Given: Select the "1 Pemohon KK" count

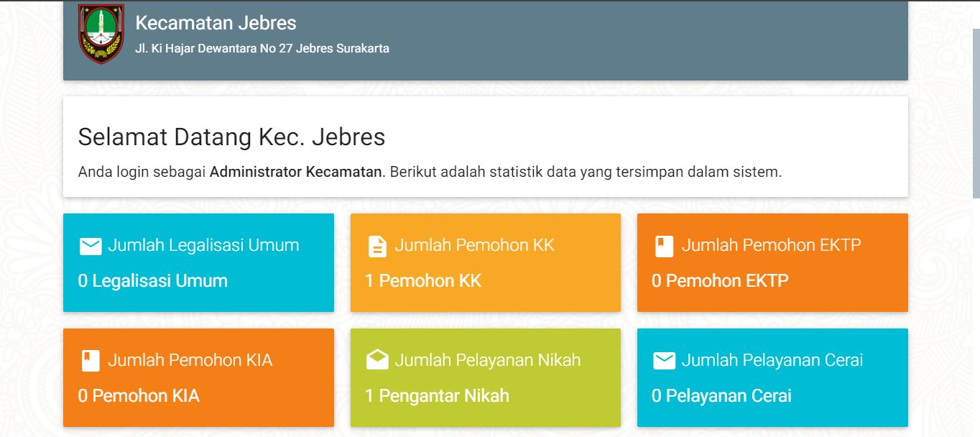Looking at the screenshot, I should [x=422, y=280].
